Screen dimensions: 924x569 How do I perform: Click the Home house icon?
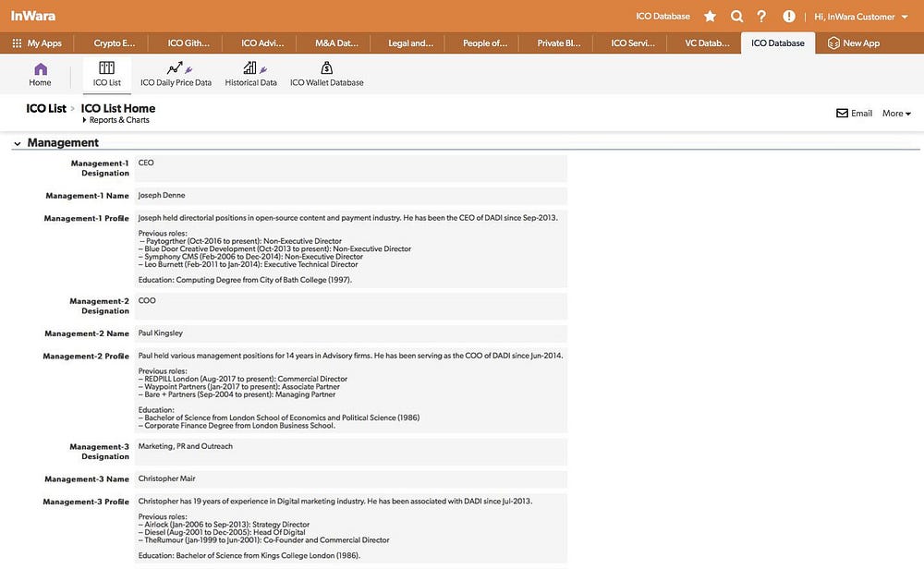pos(40,69)
